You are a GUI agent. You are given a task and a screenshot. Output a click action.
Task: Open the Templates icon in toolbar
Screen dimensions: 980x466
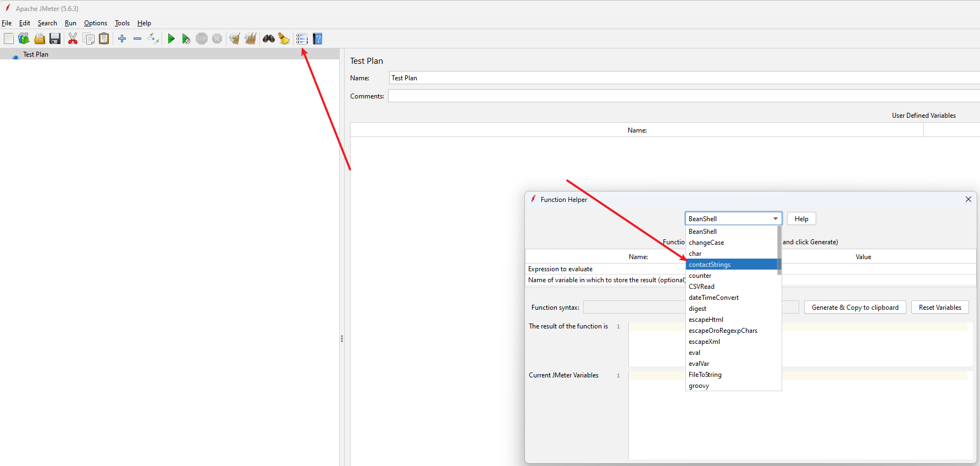click(x=24, y=39)
